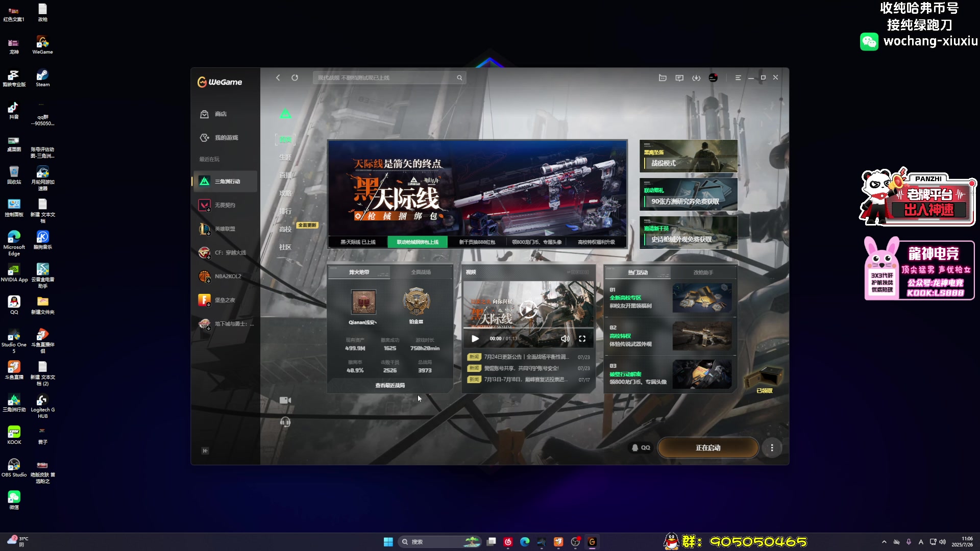Click the green Delta Force triangle logo
This screenshot has height=551, width=980.
285,114
